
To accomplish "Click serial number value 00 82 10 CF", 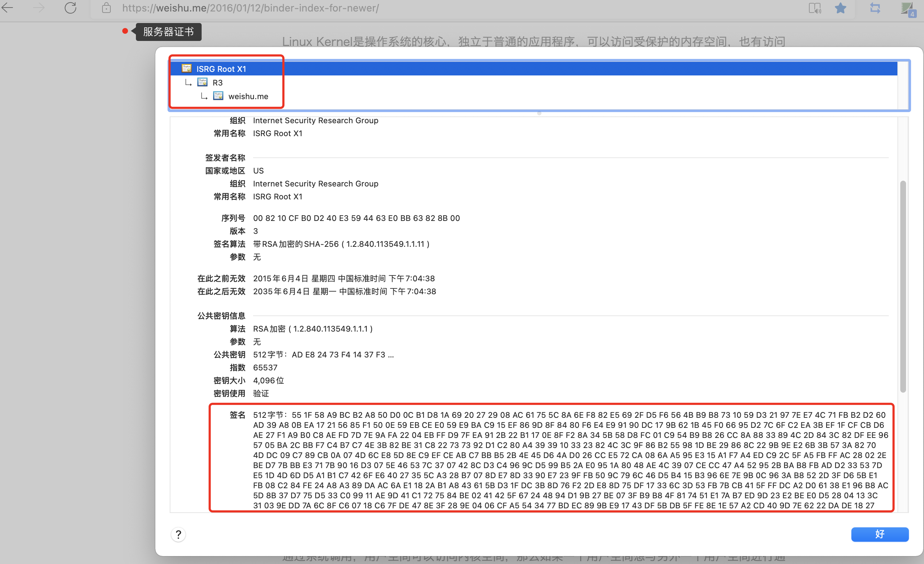I will (356, 218).
